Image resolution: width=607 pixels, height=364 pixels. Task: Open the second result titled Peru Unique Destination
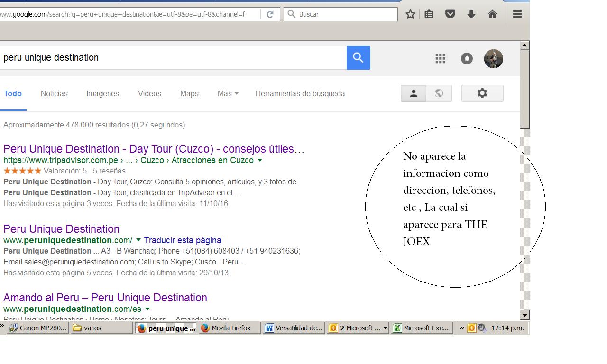tap(61, 229)
